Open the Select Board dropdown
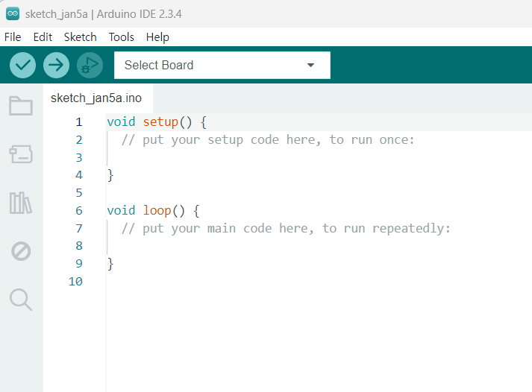 coord(222,65)
